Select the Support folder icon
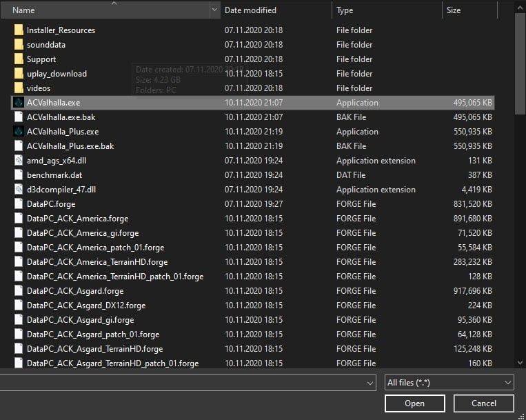The image size is (526, 420). tap(19, 59)
